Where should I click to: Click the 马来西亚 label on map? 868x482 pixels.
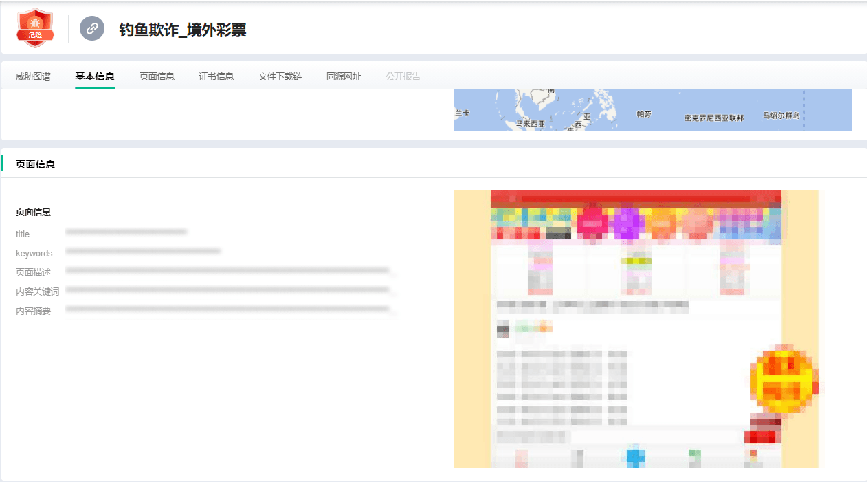(x=530, y=124)
